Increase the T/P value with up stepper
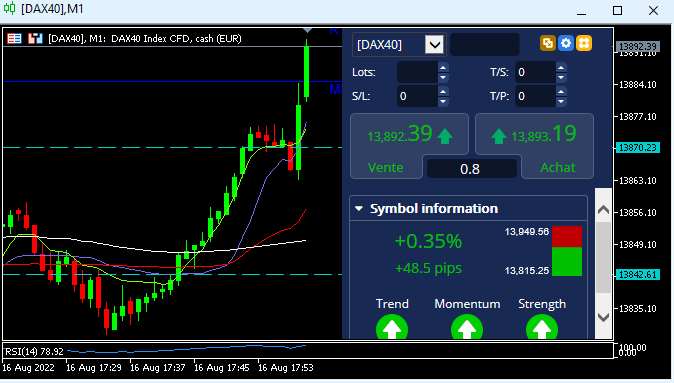 (561, 91)
